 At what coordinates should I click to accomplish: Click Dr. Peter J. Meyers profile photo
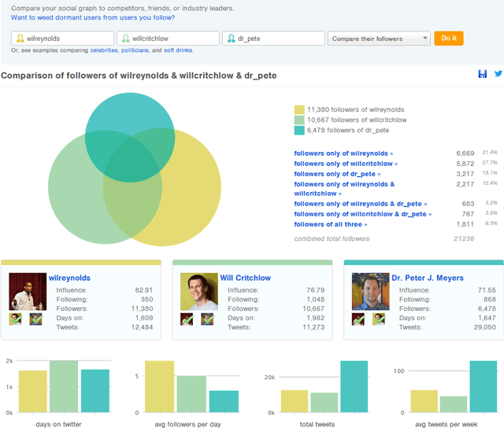pyautogui.click(x=370, y=291)
